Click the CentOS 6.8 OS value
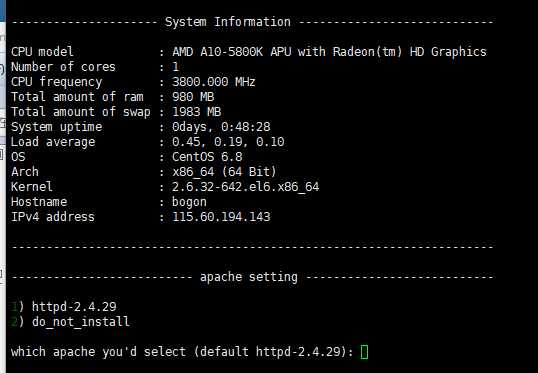This screenshot has width=538, height=373. (207, 157)
